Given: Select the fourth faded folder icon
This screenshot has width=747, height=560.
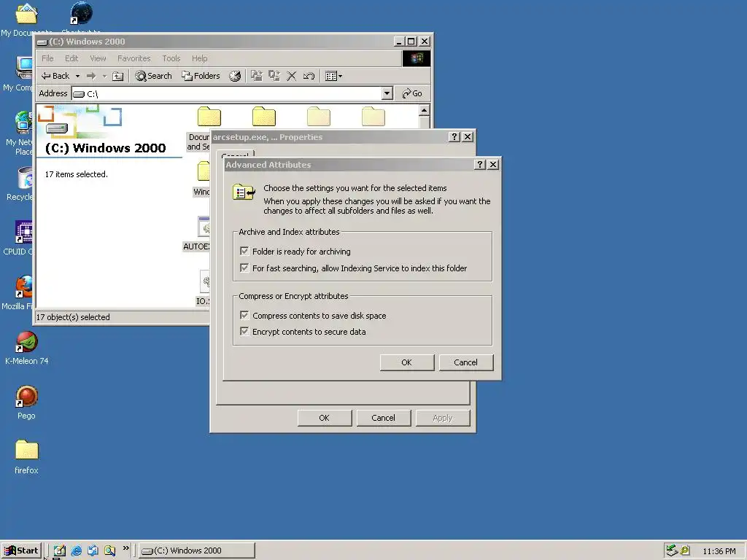Looking at the screenshot, I should coord(373,117).
